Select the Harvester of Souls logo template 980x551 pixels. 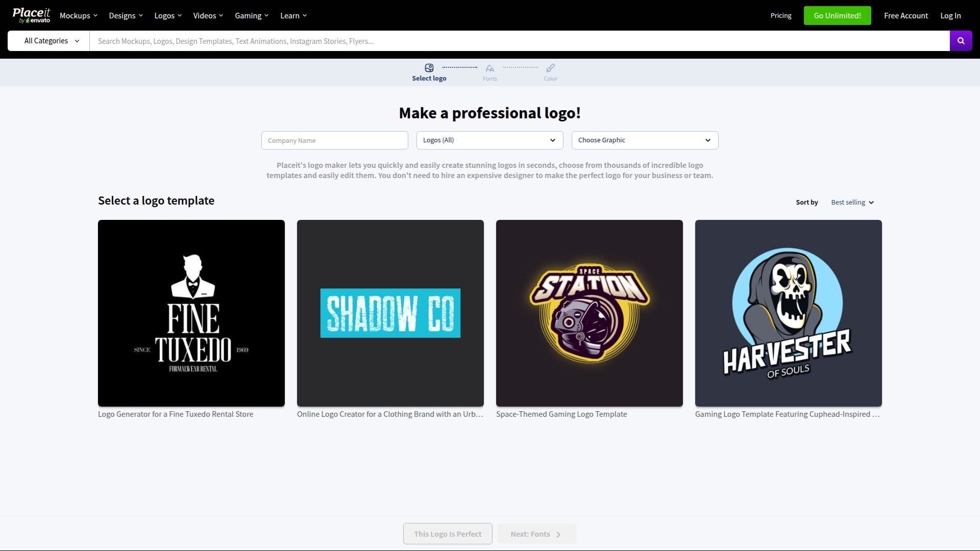tap(789, 313)
